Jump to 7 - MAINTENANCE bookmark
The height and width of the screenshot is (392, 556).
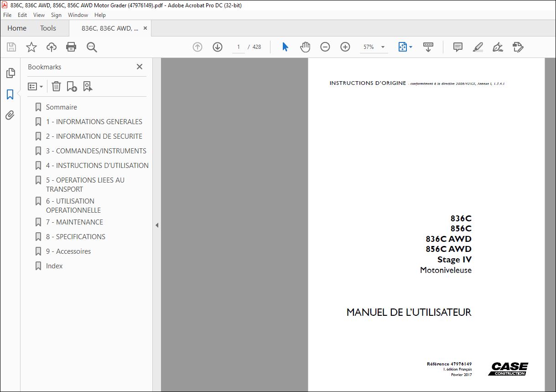pos(74,222)
